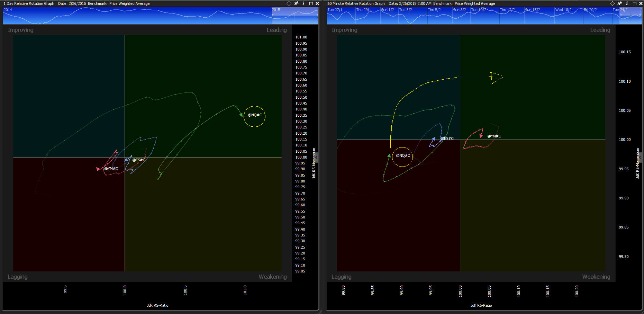The height and width of the screenshot is (314, 644).
Task: Click the diamond icon in the 60 Minute graph header
Action: (613, 3)
